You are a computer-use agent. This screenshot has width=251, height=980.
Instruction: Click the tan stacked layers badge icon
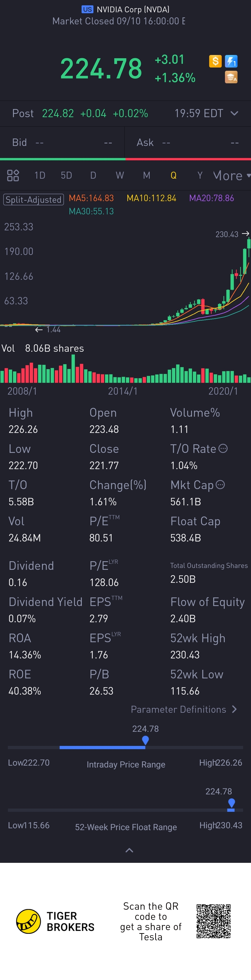click(231, 77)
